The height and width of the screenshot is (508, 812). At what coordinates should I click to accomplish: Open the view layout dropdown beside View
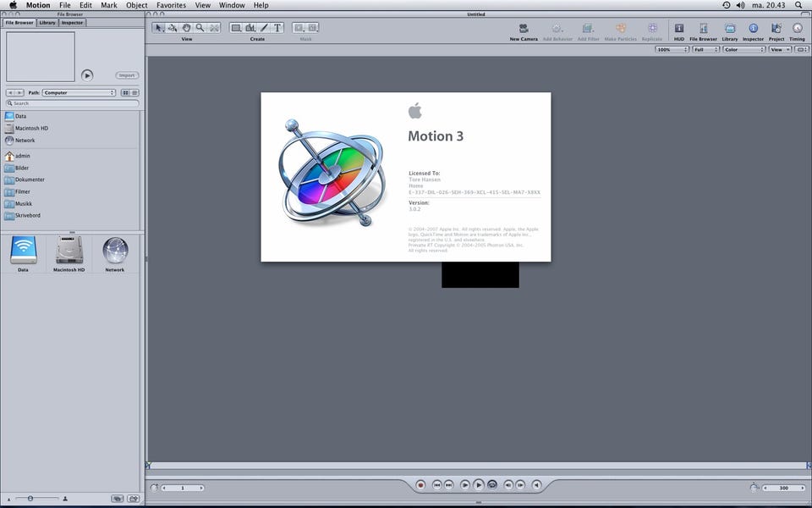[802, 50]
